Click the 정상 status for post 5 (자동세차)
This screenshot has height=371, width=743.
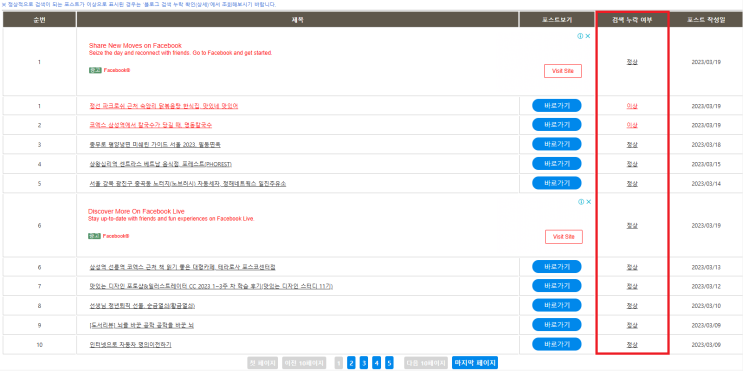(x=632, y=183)
